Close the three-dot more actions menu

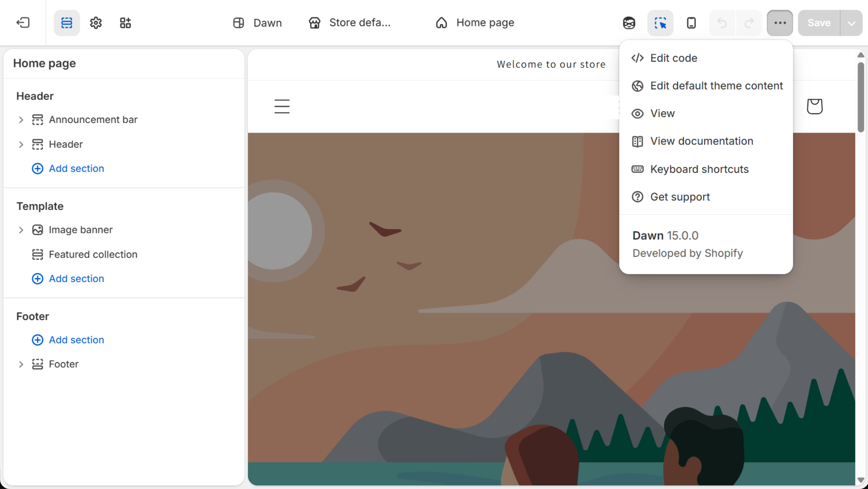click(780, 23)
